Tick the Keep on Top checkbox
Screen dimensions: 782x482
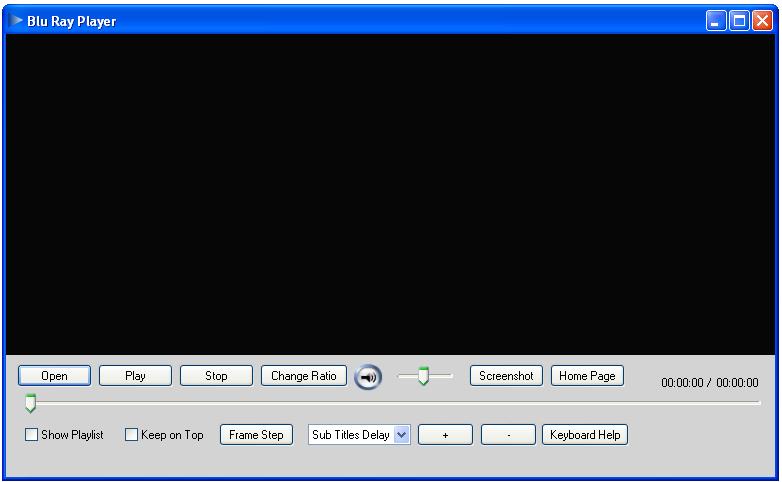[x=131, y=435]
